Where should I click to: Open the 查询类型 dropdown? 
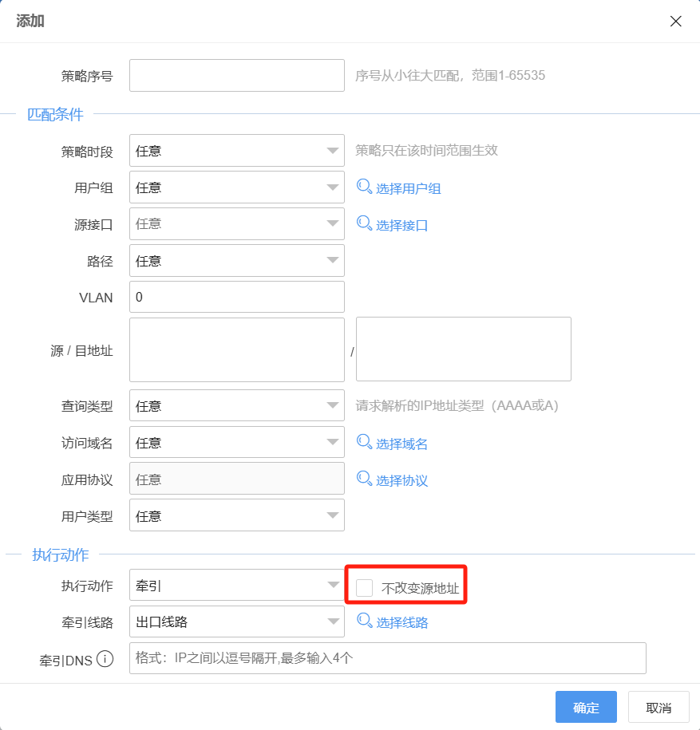[x=236, y=405]
